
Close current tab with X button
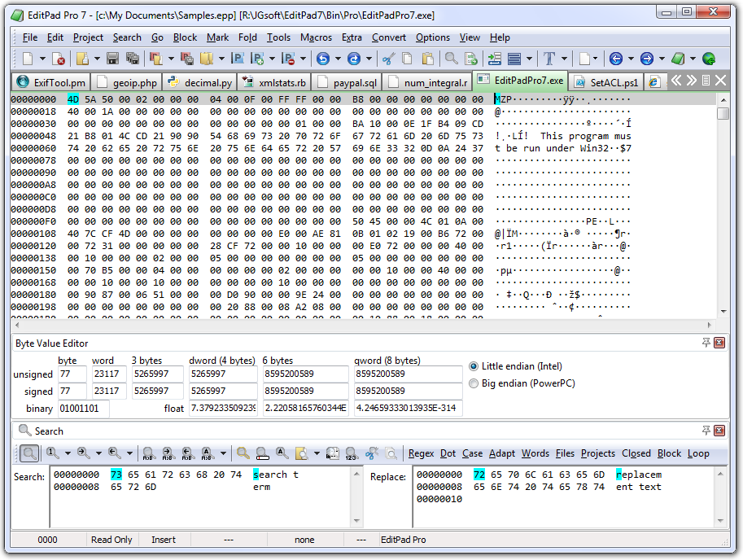[x=721, y=80]
